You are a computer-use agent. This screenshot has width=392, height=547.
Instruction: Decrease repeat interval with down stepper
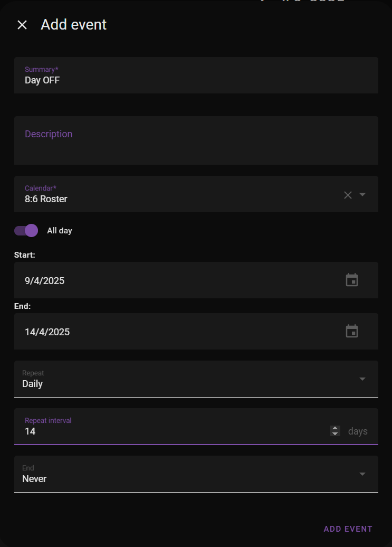point(335,433)
